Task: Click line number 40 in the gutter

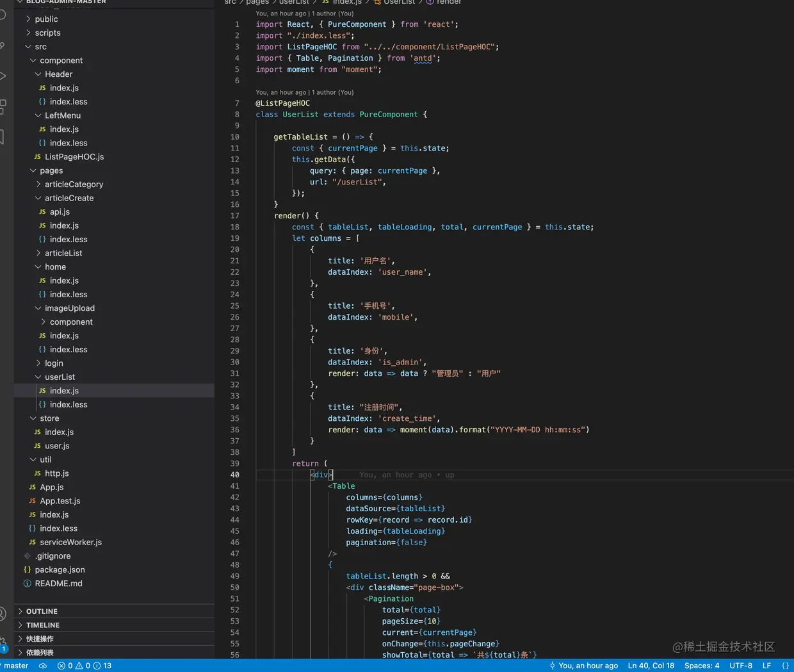Action: coord(234,475)
